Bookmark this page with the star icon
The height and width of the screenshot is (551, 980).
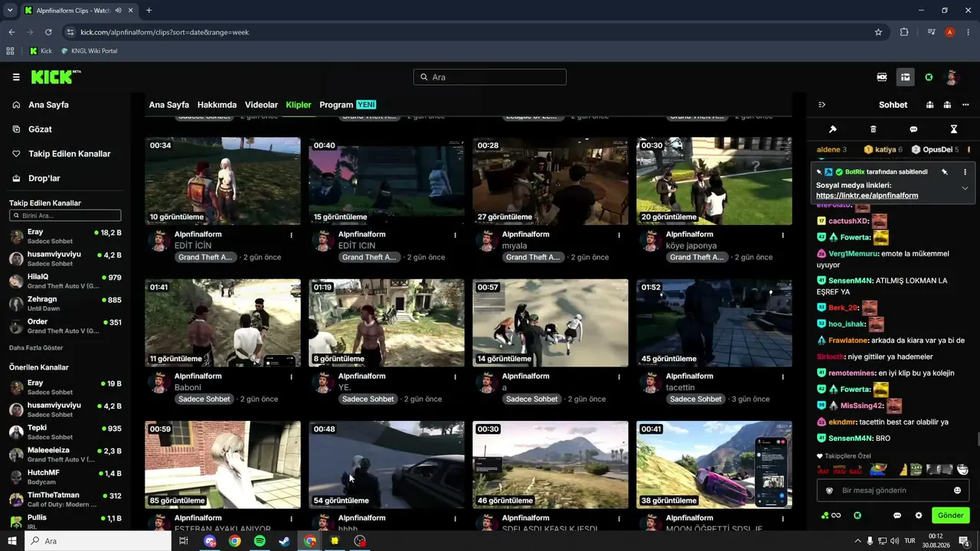coord(878,32)
